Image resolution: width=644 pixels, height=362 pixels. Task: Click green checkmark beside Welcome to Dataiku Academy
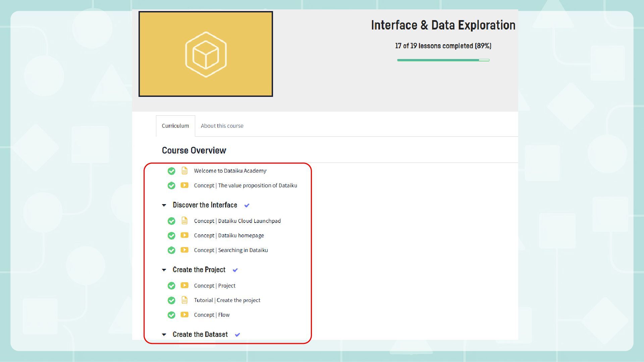(x=171, y=171)
